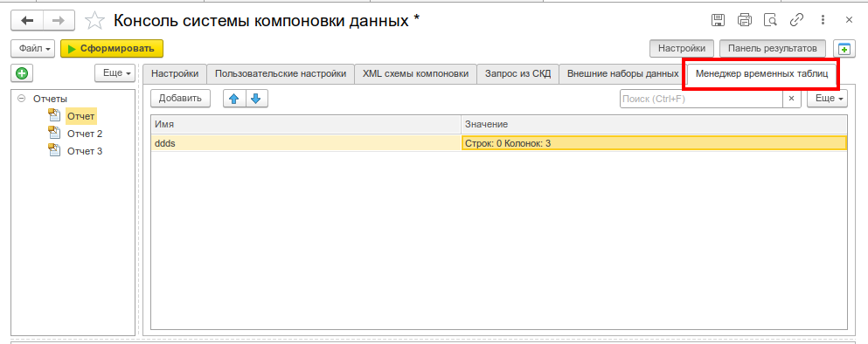Save document with floppy disk icon

[x=718, y=20]
